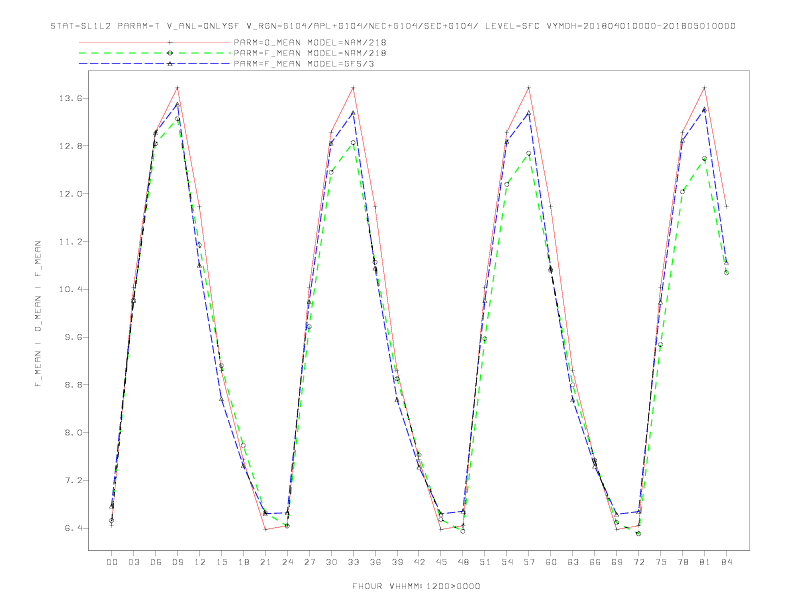
Task: Click x-axis forecast hour label 09
Action: pos(177,562)
